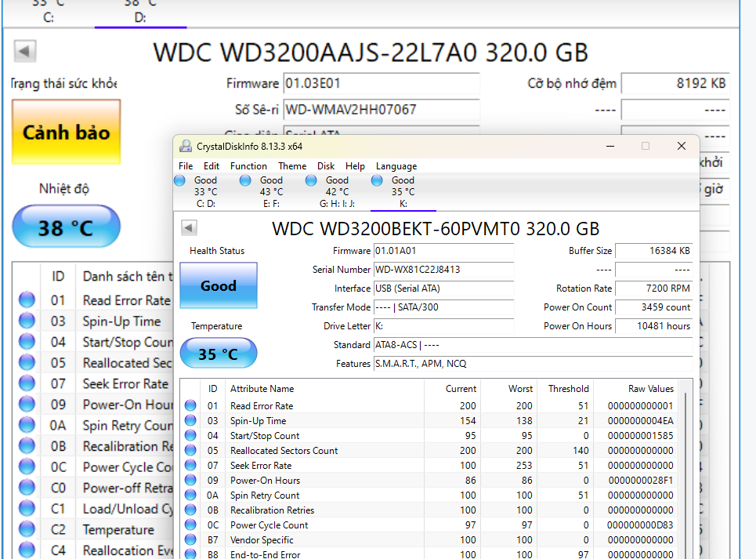Image resolution: width=756 pixels, height=559 pixels.
Task: Click status orb beside ID 07 in background window
Action: (x=27, y=383)
